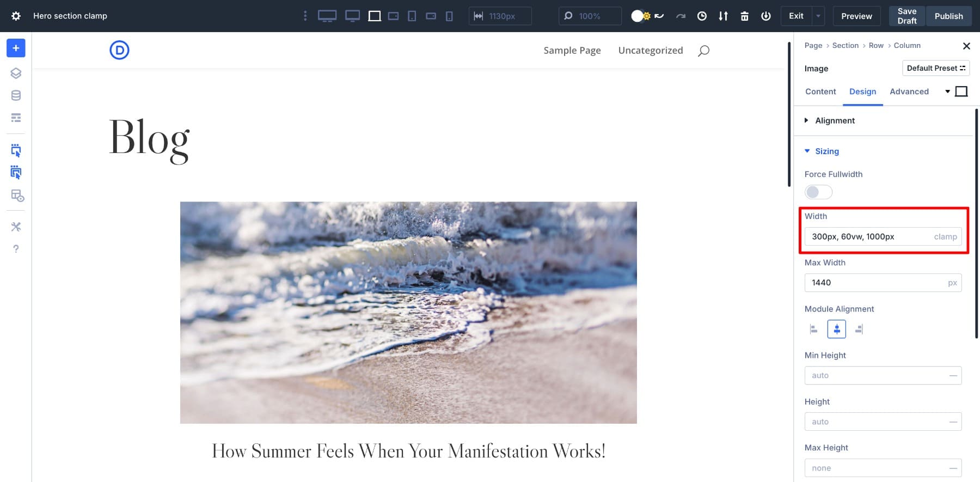Open builder settings gear icon
Image resolution: width=980 pixels, height=482 pixels.
pos(16,16)
